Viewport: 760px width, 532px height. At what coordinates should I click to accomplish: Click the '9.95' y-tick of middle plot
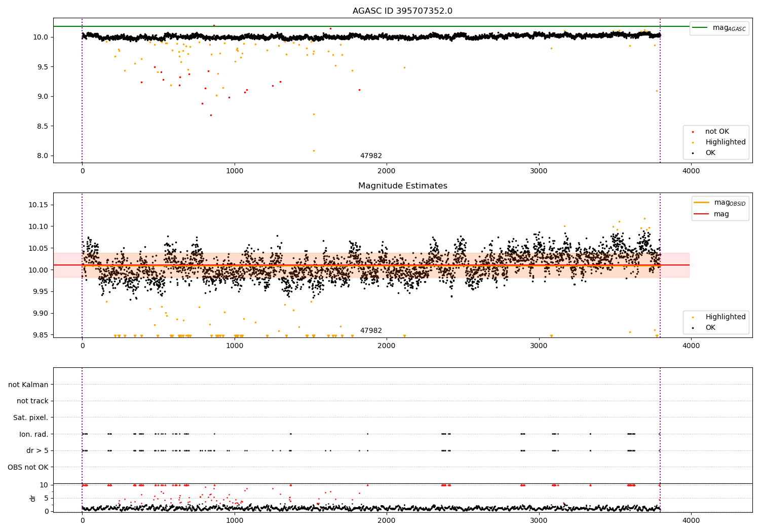pyautogui.click(x=41, y=291)
